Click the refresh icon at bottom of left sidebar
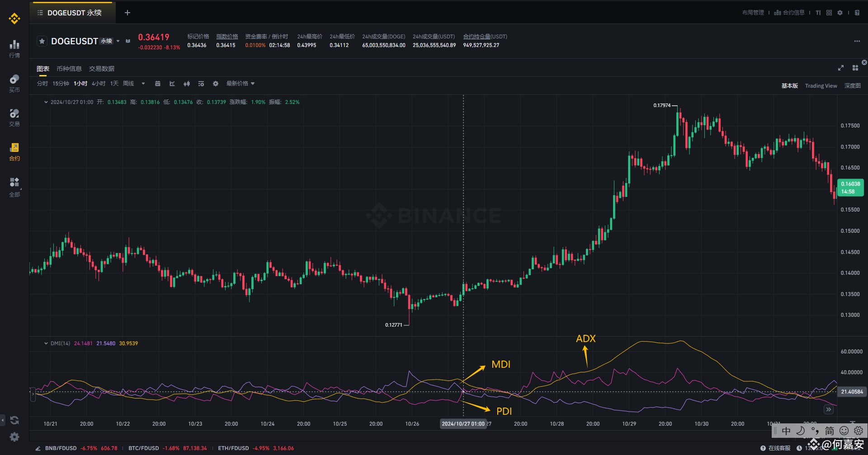 click(14, 420)
